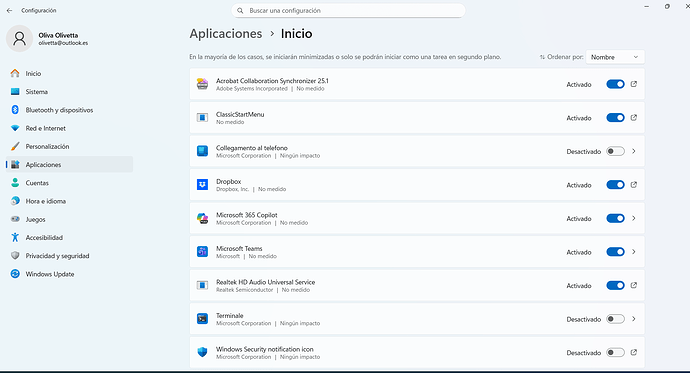
Task: Click the ClassicStartMenu app icon
Action: [x=202, y=117]
